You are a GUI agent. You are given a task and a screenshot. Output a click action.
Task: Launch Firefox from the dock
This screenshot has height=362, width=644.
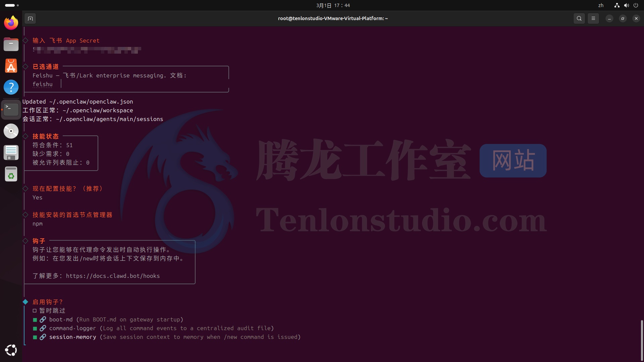coord(11,23)
